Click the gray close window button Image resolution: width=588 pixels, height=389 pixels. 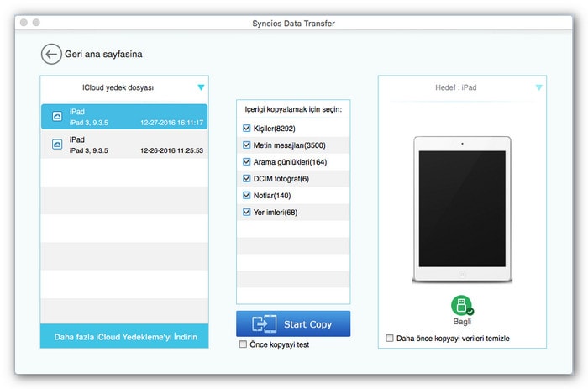point(24,23)
